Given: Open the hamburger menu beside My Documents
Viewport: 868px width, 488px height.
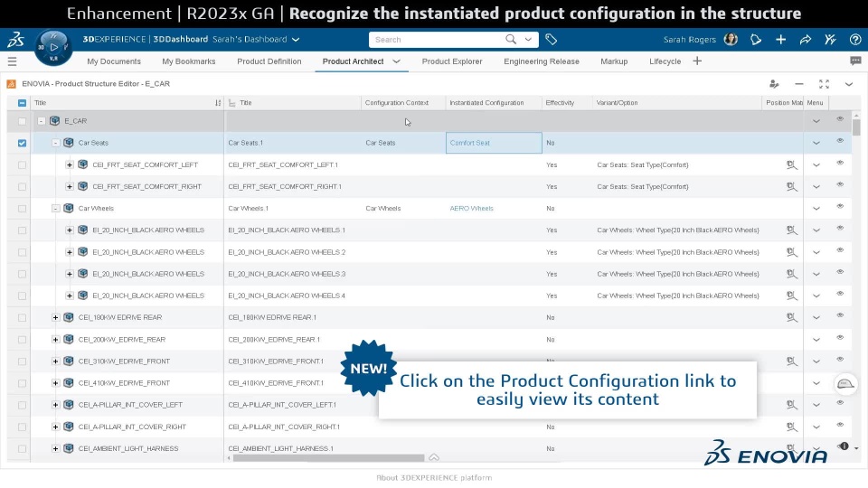Looking at the screenshot, I should pos(12,61).
